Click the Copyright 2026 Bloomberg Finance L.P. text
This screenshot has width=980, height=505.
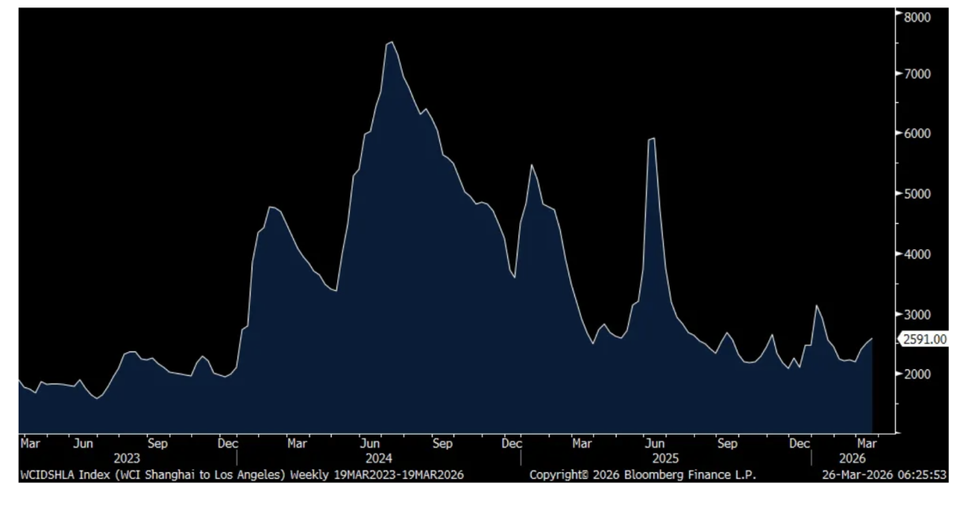pos(642,475)
